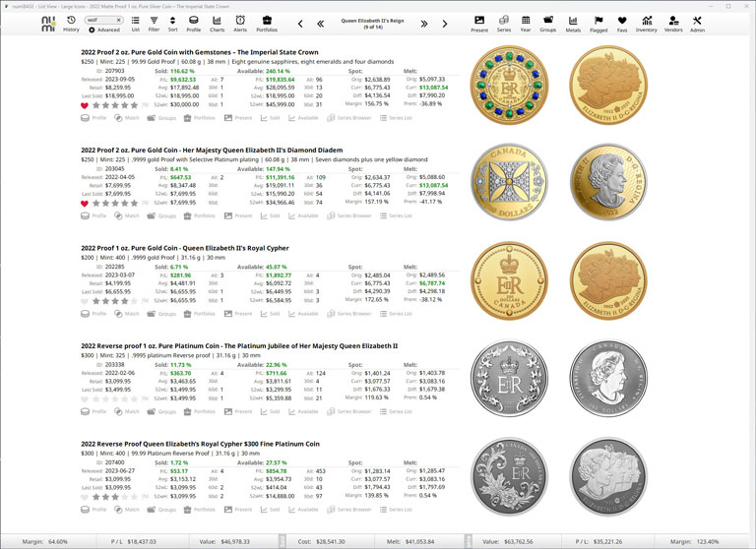Select Queen Elizabeth II's Reign series label
This screenshot has width=756, height=549.
point(372,21)
